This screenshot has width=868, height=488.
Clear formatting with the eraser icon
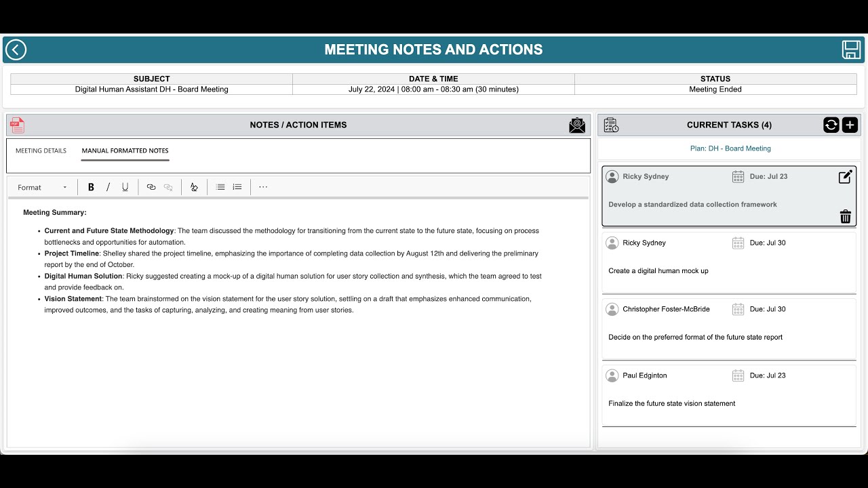(194, 187)
